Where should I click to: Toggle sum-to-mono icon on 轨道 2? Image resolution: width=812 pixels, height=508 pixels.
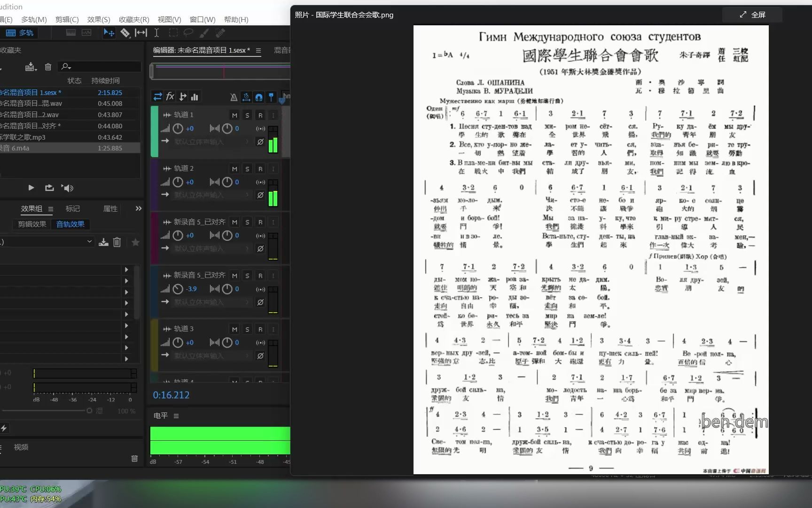pos(260,182)
